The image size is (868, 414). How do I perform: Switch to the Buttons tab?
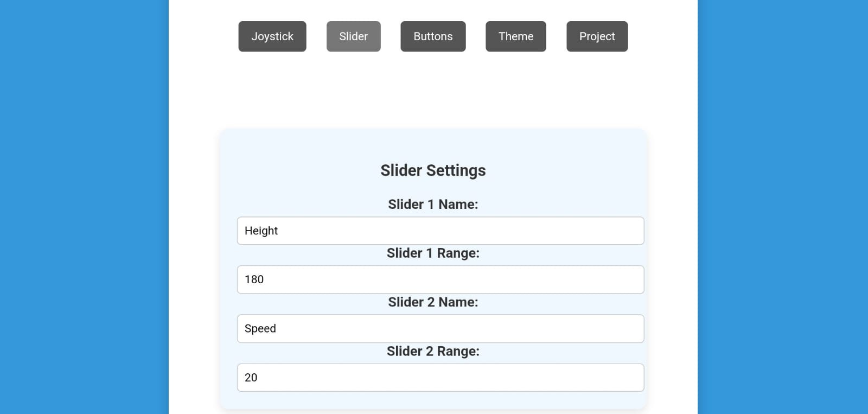tap(433, 36)
